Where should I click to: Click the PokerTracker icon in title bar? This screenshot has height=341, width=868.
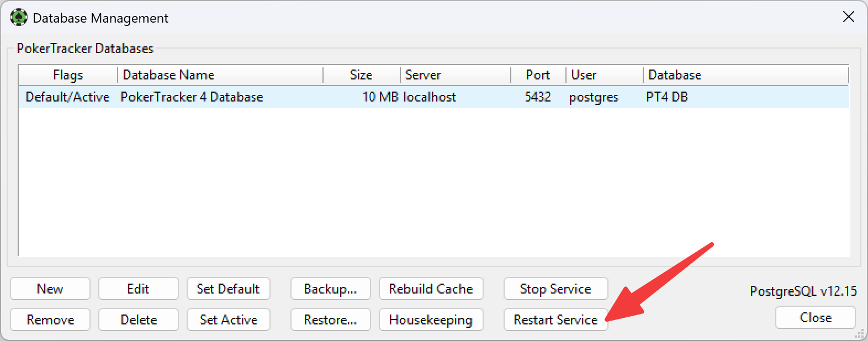point(19,18)
